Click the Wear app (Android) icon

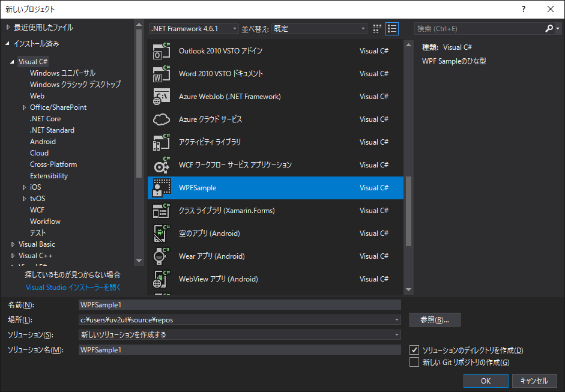pos(161,256)
